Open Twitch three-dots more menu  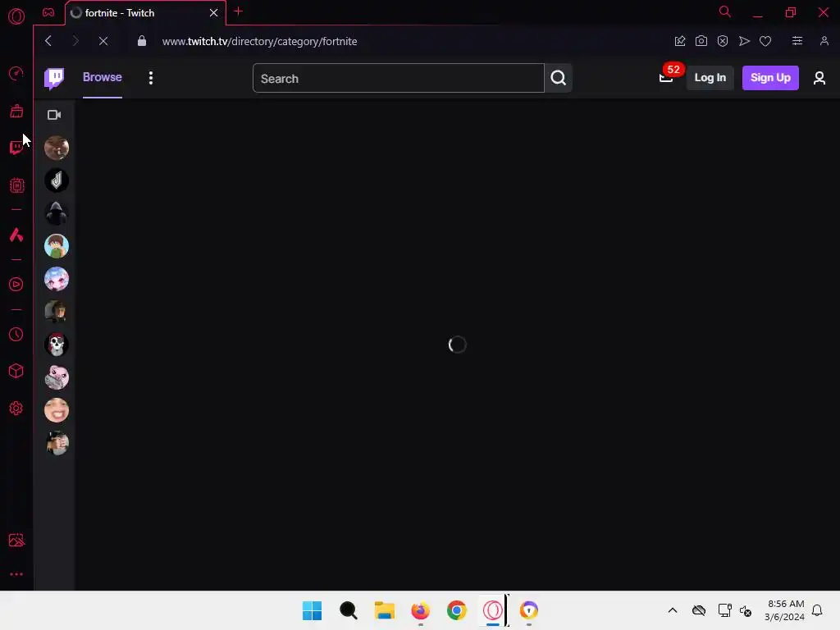coord(151,78)
